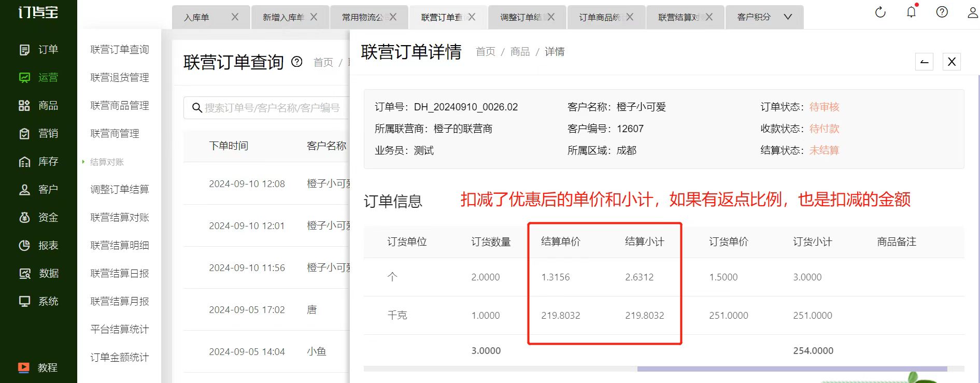Screen dimensions: 980x383
Task: Select the order row dated 2024-09-10 11:56
Action: pyautogui.click(x=266, y=267)
